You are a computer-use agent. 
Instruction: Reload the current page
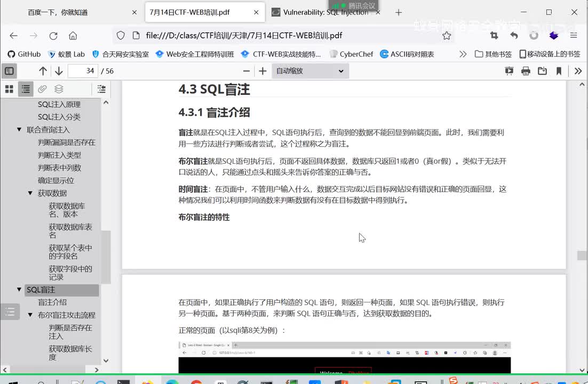pyautogui.click(x=53, y=36)
